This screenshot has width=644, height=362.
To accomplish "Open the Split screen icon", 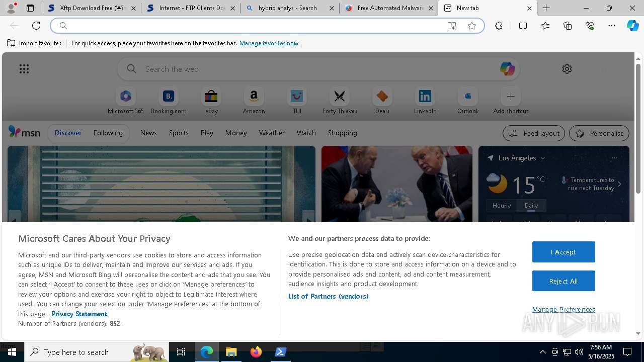I will click(523, 26).
